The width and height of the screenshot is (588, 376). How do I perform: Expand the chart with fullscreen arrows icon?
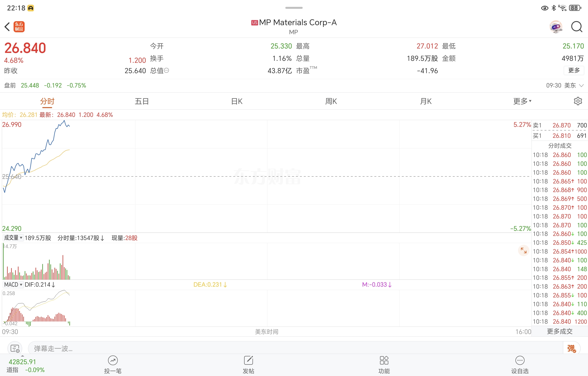524,250
